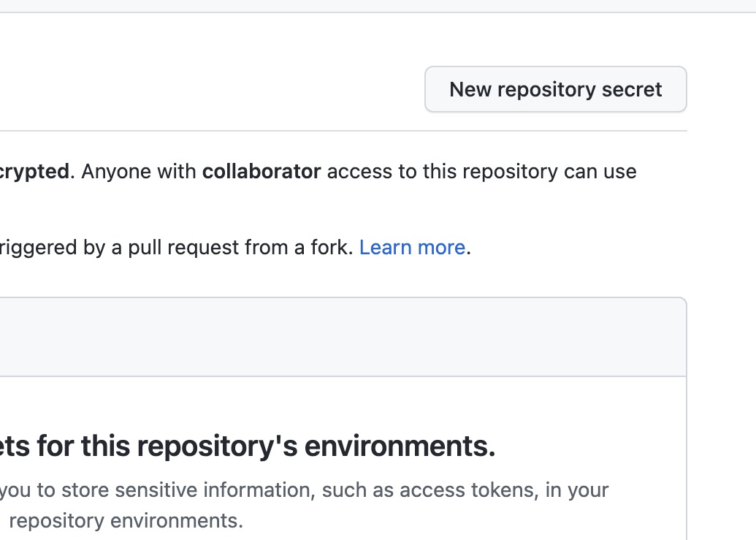Open the Learn more link
This screenshot has height=540, width=756.
412,248
